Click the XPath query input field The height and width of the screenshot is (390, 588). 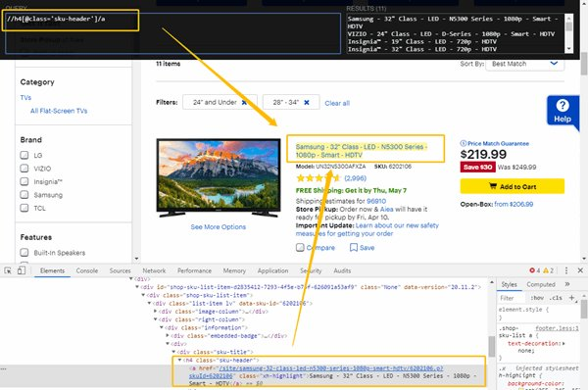pos(172,33)
